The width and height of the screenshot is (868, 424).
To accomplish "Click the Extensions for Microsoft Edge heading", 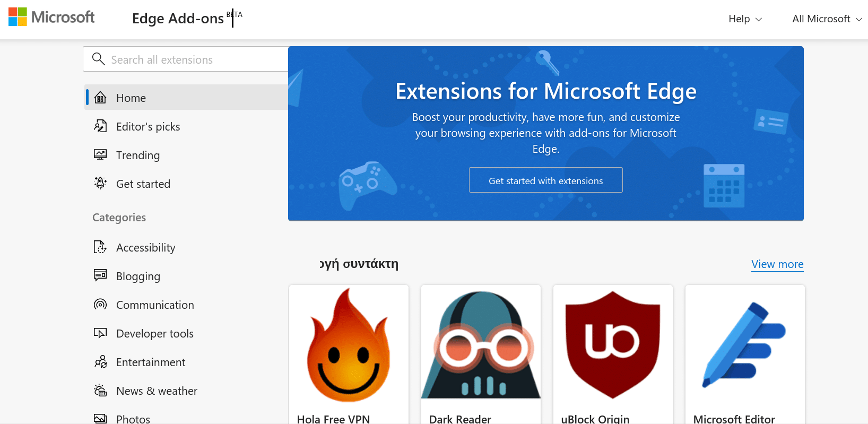I will [545, 91].
